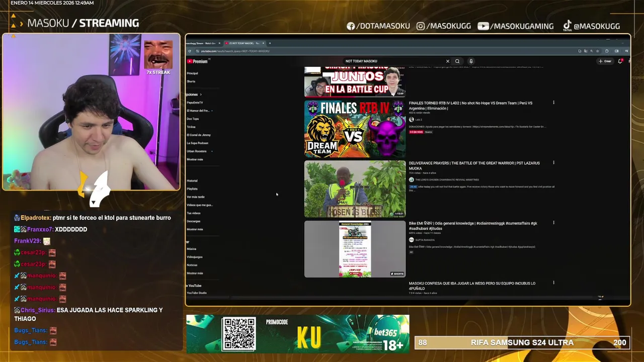Close the NOT TODAY MASOKU tab

point(263,43)
